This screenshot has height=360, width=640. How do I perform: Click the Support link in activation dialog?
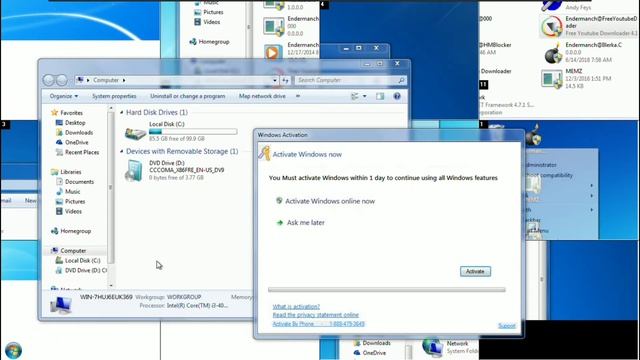507,326
